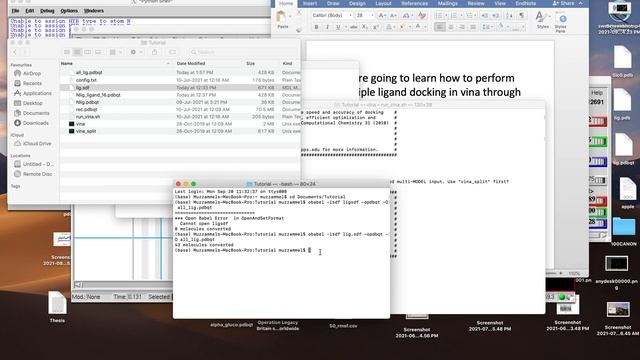Open the Debug menu in Python shell
Viewport: 640px width, 360px height.
click(x=47, y=11)
